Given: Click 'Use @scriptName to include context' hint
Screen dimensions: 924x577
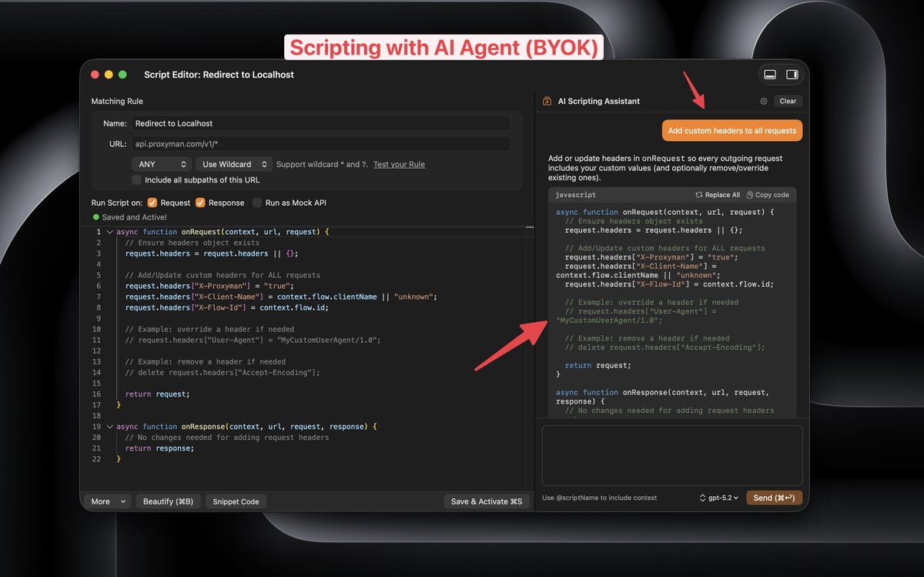Looking at the screenshot, I should [600, 498].
